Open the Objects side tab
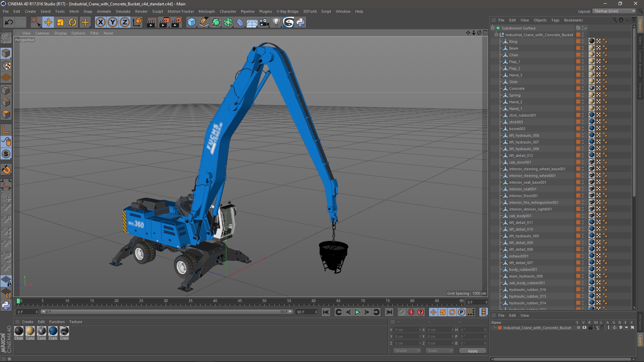Image resolution: width=644 pixels, height=362 pixels. click(x=640, y=25)
